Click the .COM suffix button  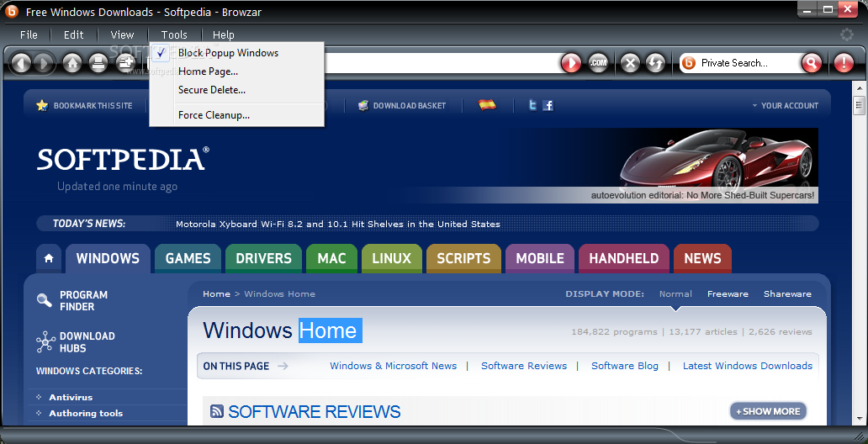pos(598,63)
